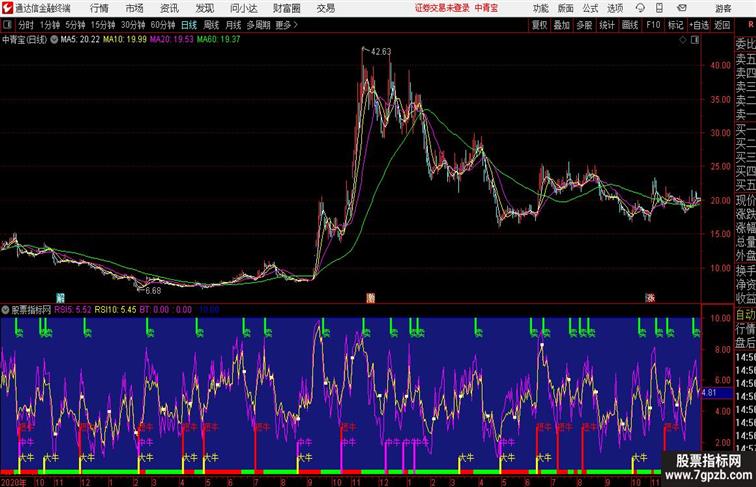Add stock with +自选 button

699,25
